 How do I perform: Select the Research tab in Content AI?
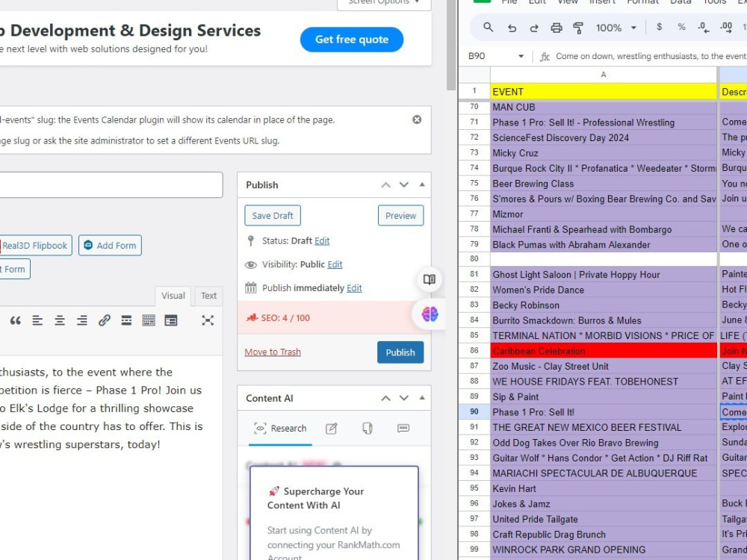pyautogui.click(x=280, y=429)
